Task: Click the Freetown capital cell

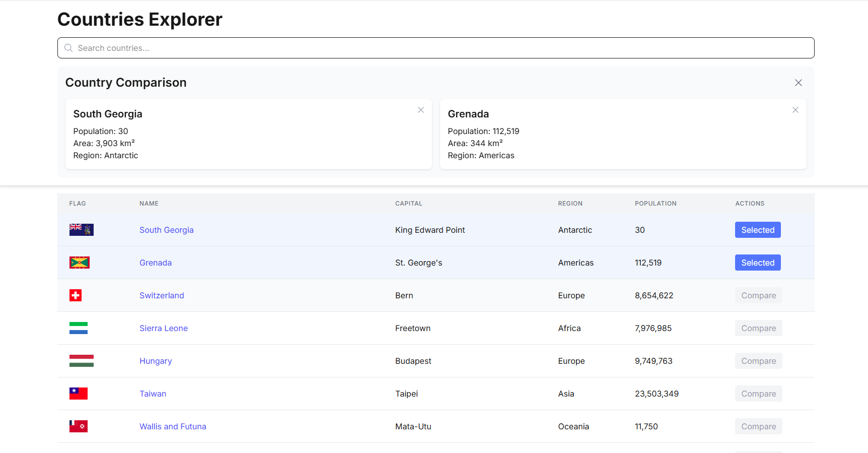Action: tap(413, 328)
